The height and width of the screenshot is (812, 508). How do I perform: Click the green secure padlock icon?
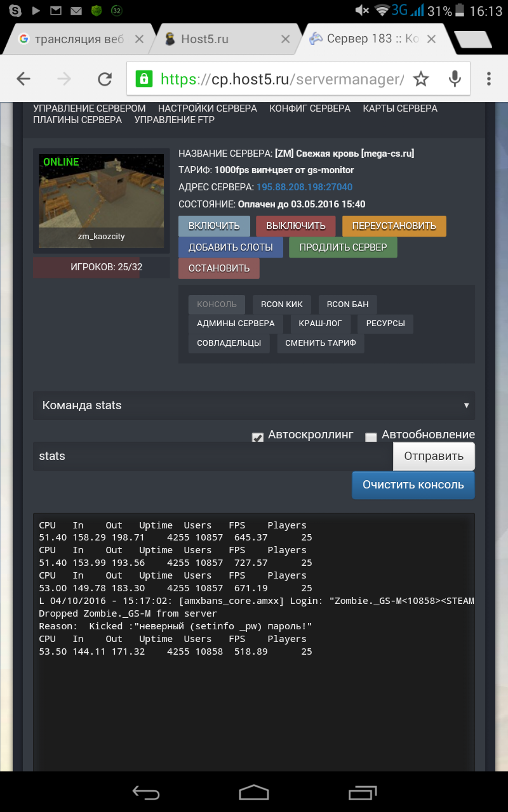tap(144, 79)
